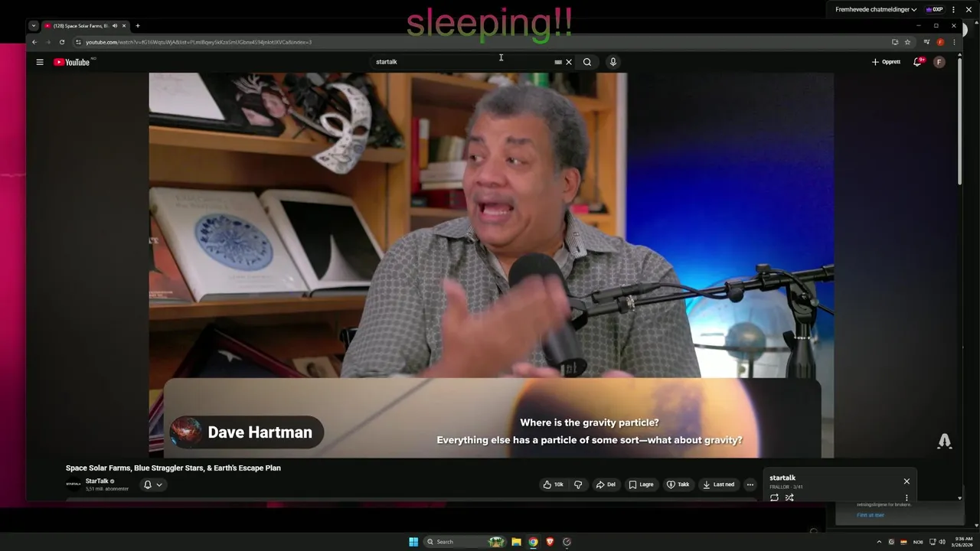
Task: Bookmark this page with the star
Action: tap(907, 42)
